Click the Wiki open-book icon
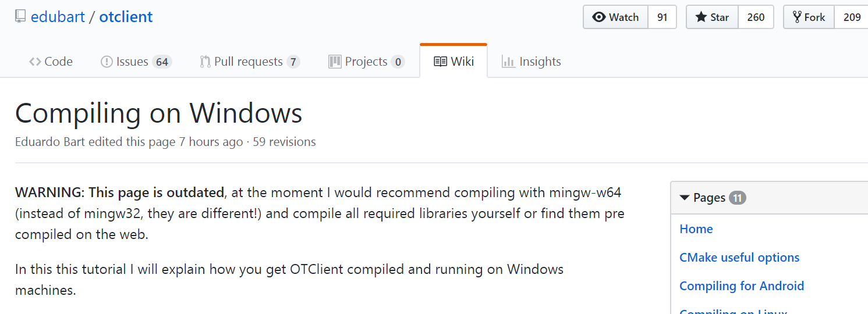This screenshot has height=314, width=868. 441,62
